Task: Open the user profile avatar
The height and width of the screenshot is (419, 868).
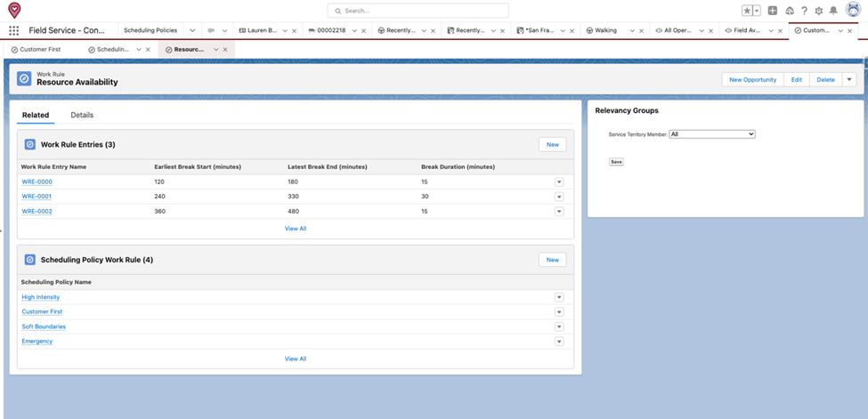Action: 853,10
